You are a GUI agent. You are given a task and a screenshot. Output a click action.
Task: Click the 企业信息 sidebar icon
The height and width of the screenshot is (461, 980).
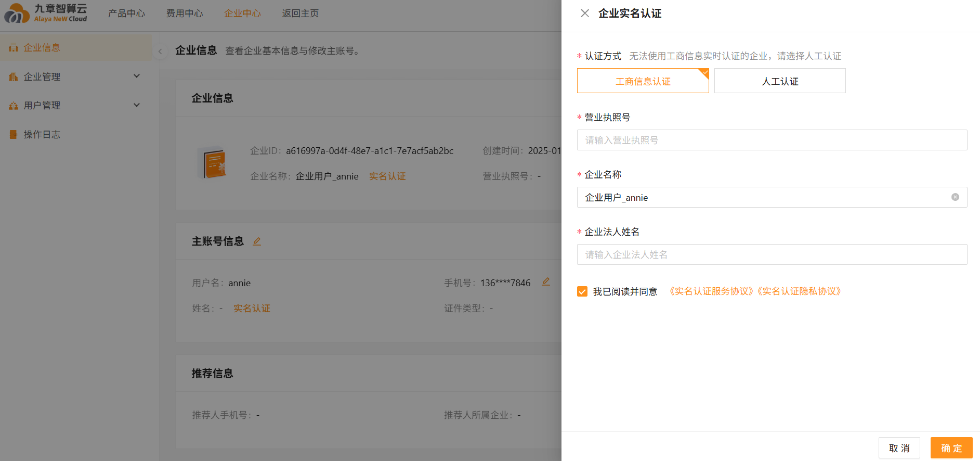click(14, 48)
